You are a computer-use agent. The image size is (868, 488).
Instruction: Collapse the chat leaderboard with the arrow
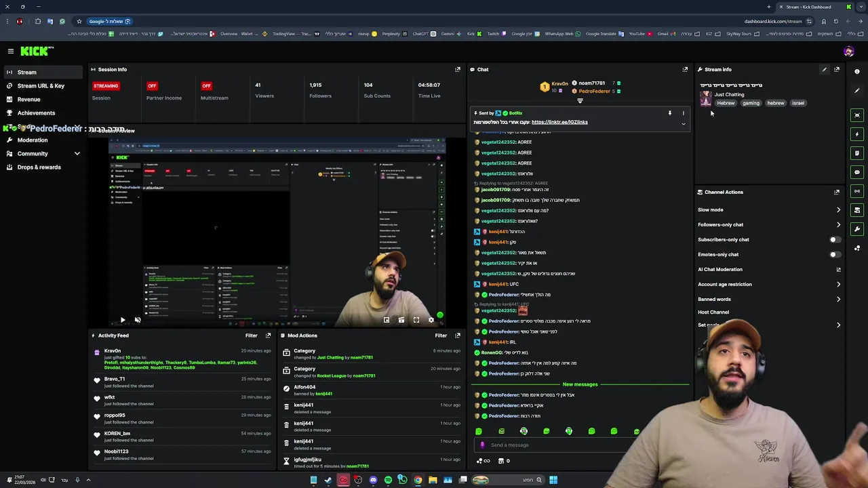[x=580, y=101]
